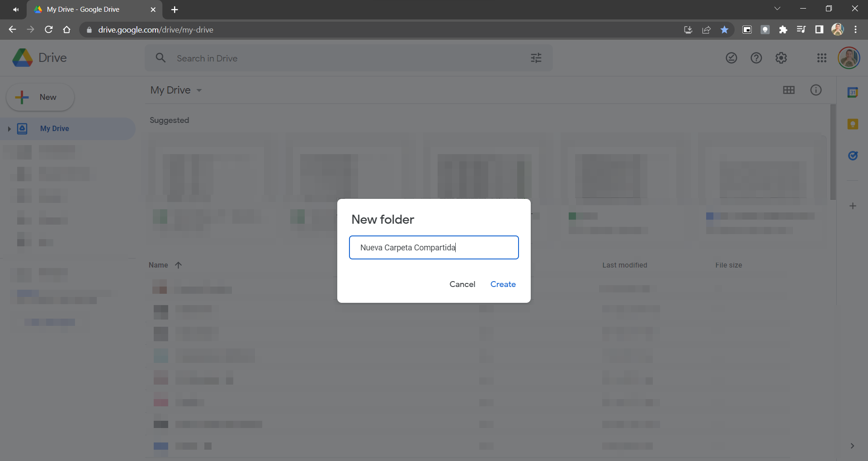Sort by the Name column header
The height and width of the screenshot is (461, 868).
click(x=158, y=265)
